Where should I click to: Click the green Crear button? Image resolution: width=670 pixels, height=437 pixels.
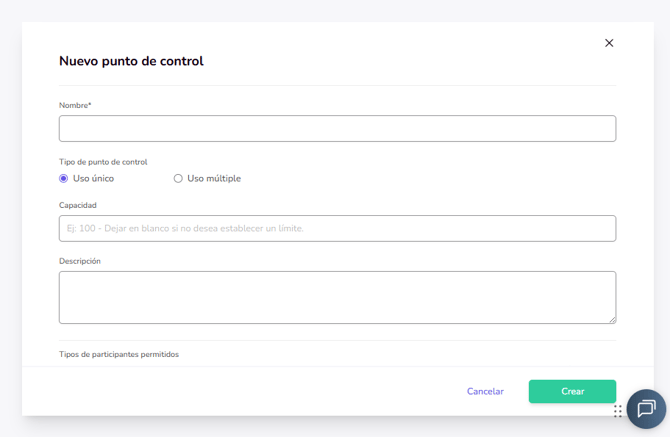(x=572, y=392)
